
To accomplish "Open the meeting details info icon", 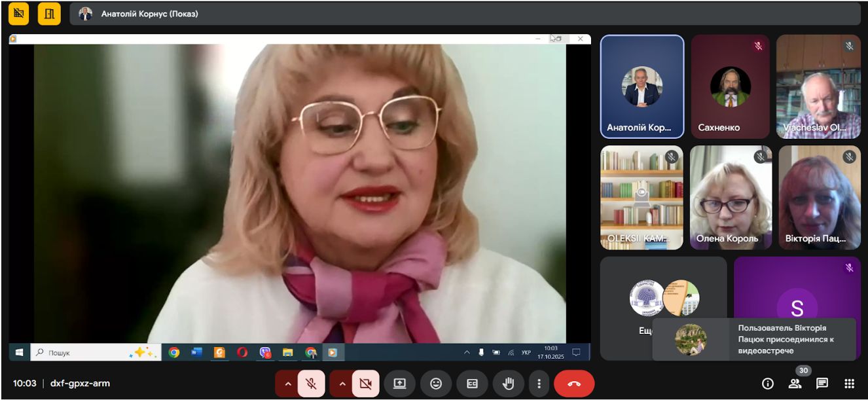I will (768, 384).
